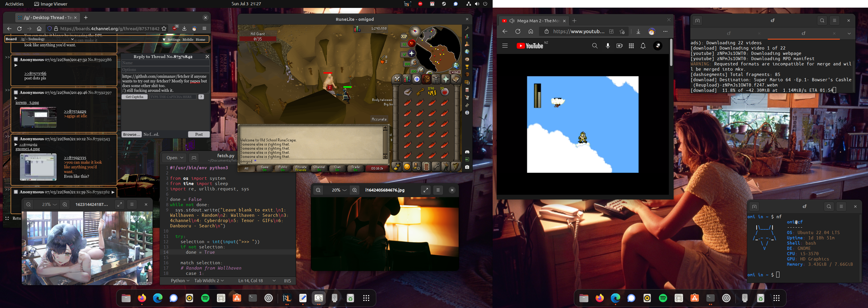Click the YouTube search magnifier icon
The width and height of the screenshot is (868, 308).
[x=595, y=46]
